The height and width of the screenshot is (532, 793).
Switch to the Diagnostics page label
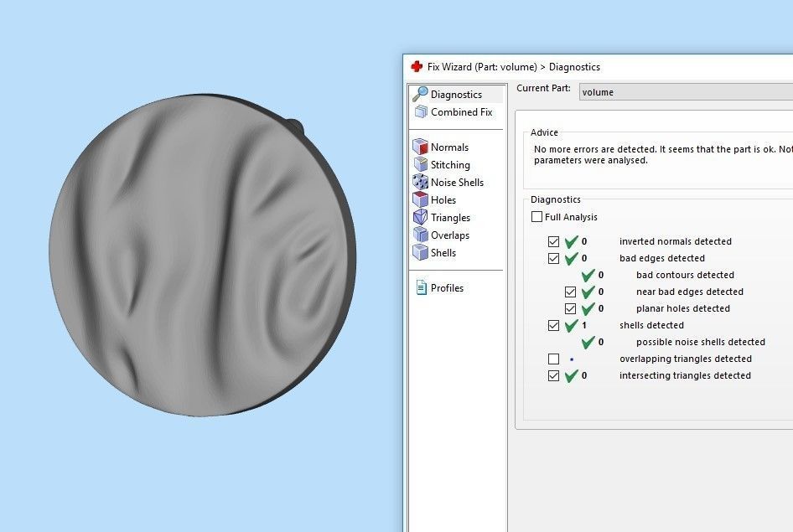click(456, 95)
